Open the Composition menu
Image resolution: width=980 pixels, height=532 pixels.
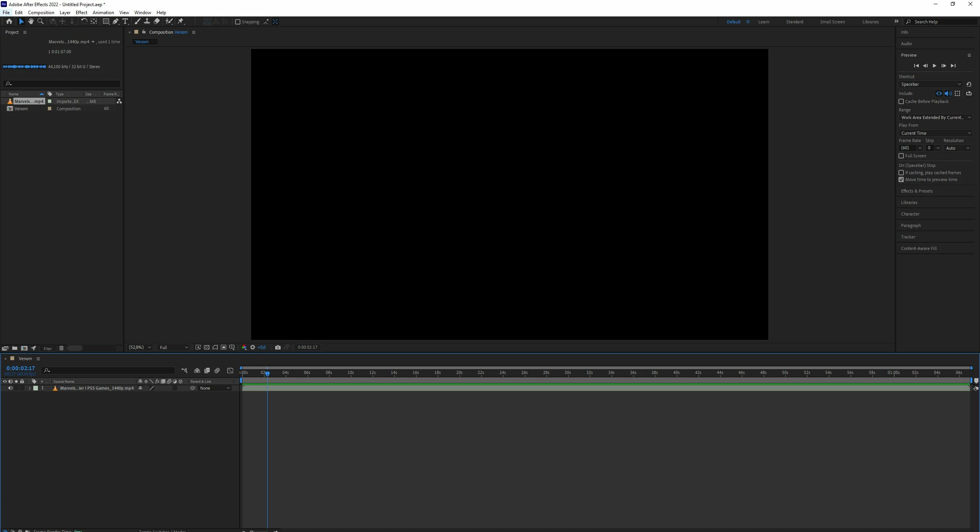[41, 13]
